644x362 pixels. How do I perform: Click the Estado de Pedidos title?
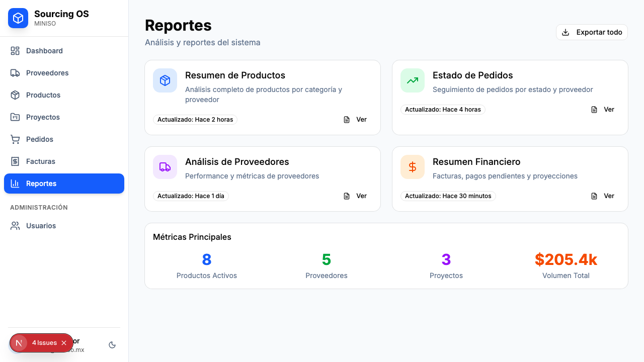coord(472,75)
